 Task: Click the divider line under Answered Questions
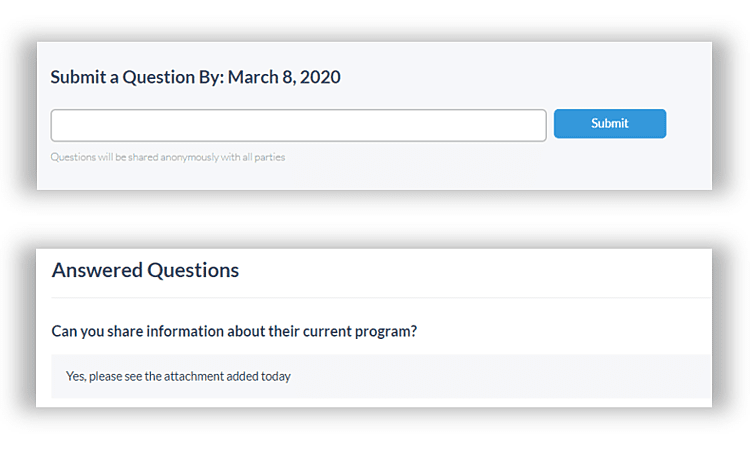pos(380,298)
